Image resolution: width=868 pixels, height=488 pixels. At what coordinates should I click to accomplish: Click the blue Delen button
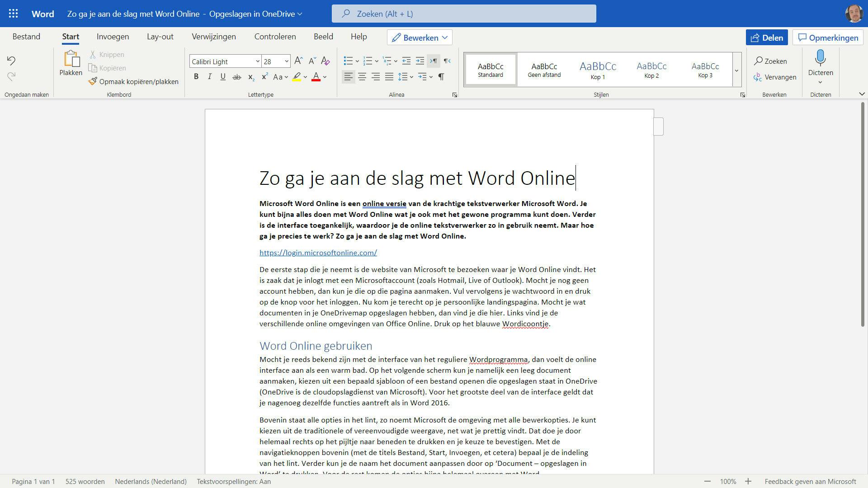click(x=766, y=38)
